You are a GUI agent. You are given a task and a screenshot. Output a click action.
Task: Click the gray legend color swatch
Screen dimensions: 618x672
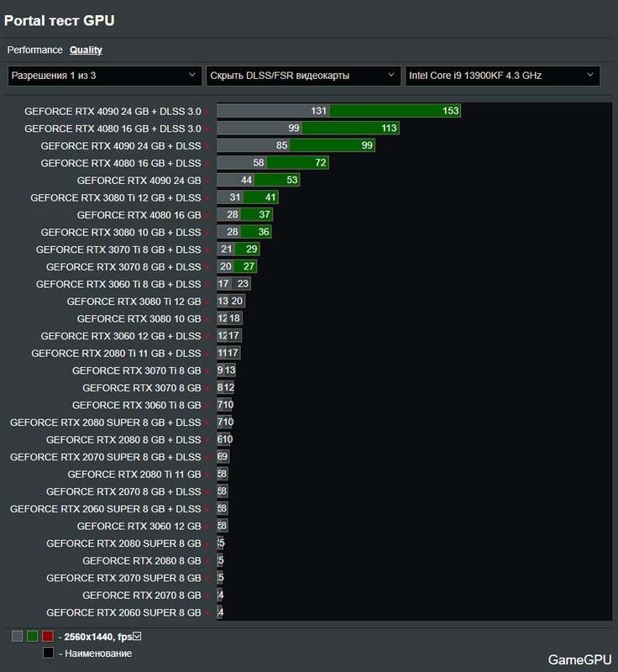click(17, 636)
